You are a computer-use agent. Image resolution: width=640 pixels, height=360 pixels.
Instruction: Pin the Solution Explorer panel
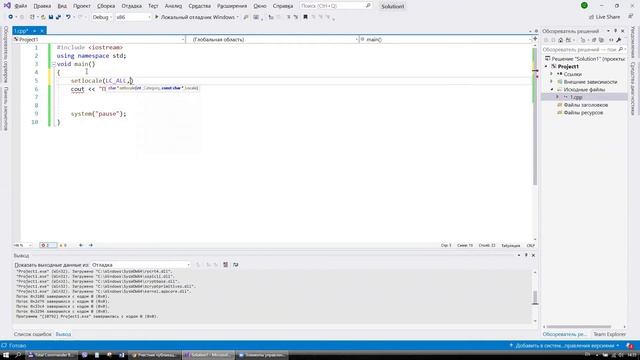click(616, 31)
